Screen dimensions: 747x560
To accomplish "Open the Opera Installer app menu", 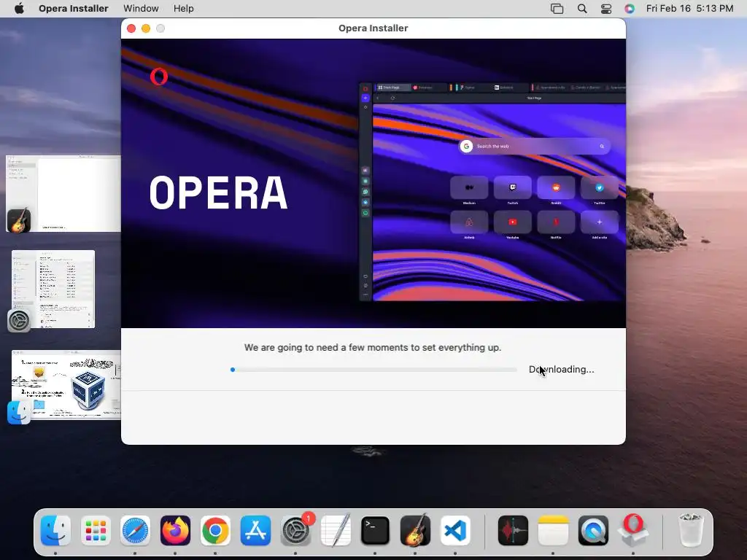I will coord(74,8).
